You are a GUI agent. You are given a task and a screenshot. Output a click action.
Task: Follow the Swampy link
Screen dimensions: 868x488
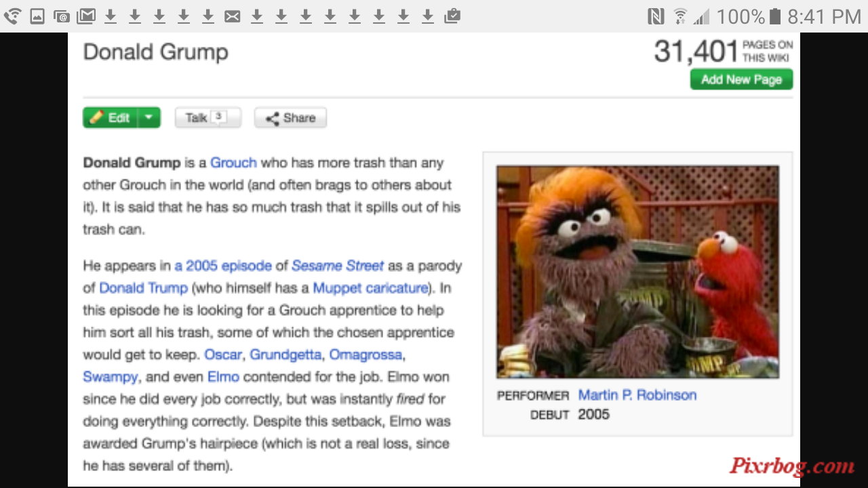[111, 377]
